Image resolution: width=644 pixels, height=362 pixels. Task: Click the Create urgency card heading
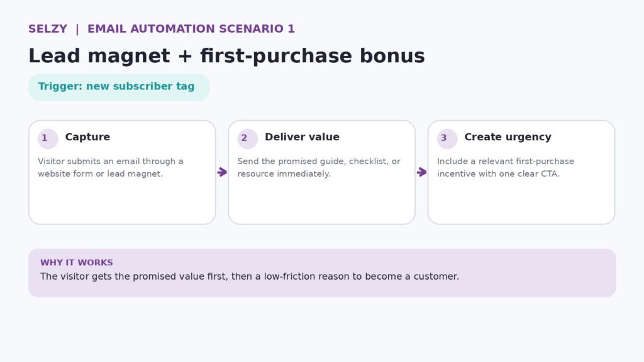[508, 137]
